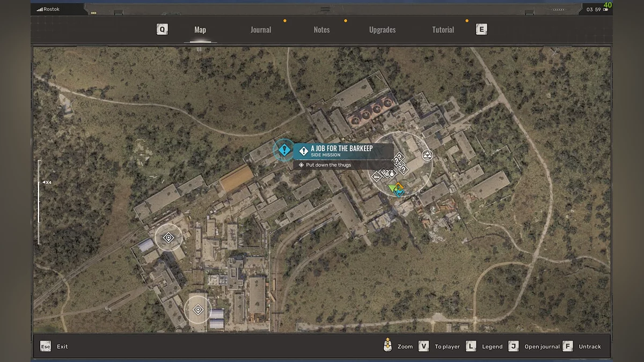
Task: Open the map Legend
Action: click(x=492, y=346)
